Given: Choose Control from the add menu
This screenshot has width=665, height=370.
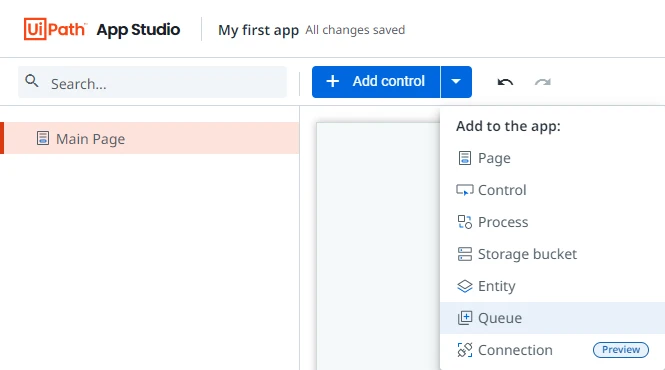Looking at the screenshot, I should click(x=552, y=190).
